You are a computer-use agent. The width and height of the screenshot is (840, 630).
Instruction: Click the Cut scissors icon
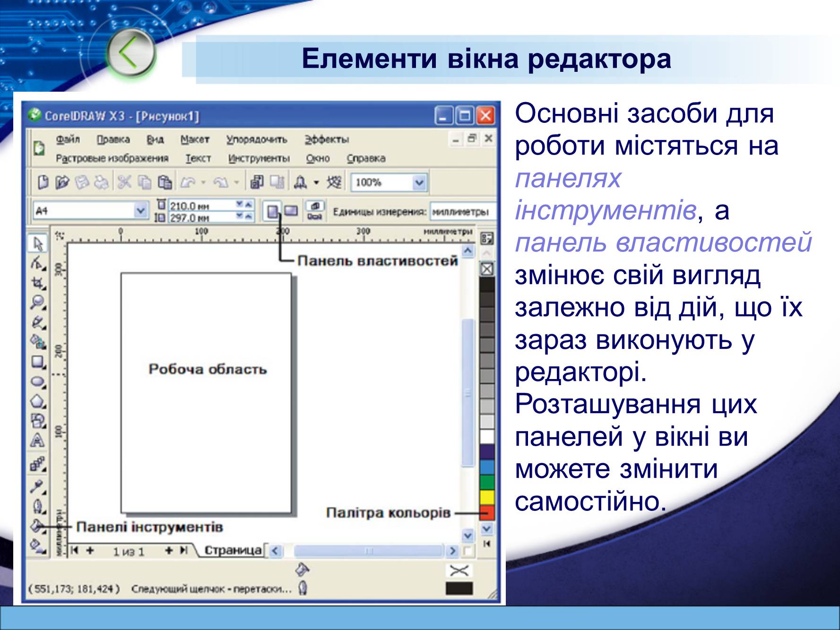[124, 182]
